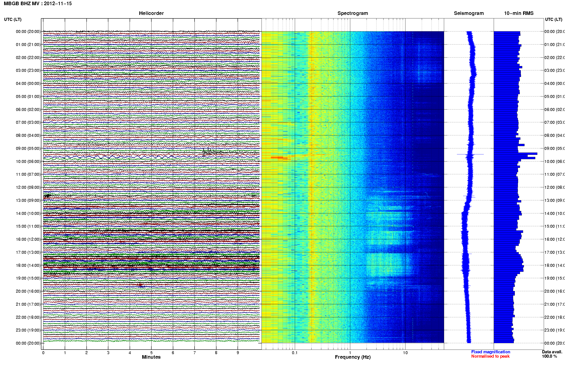Click the 16:00 (12:00) left axis label
This screenshot has width=588, height=368.
[28, 239]
